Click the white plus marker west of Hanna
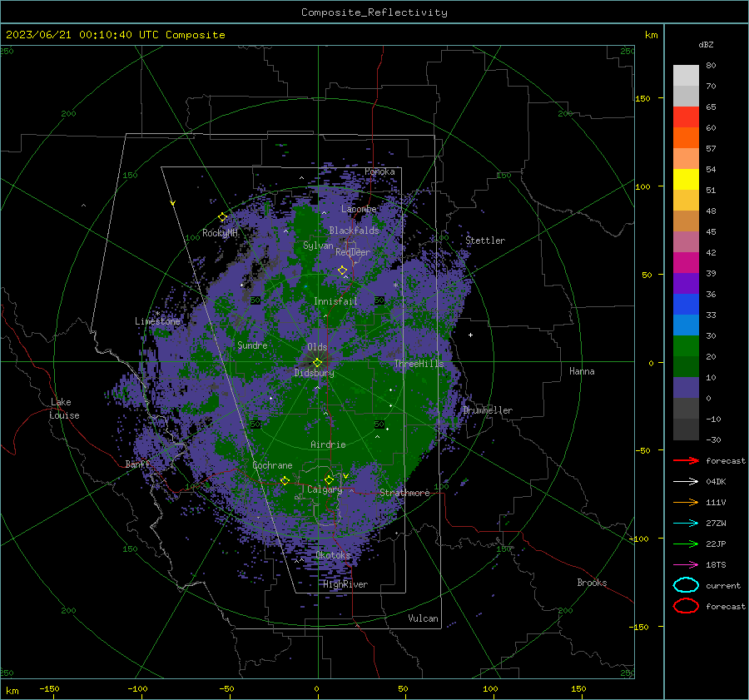Screen dimensions: 749x700 coord(470,335)
